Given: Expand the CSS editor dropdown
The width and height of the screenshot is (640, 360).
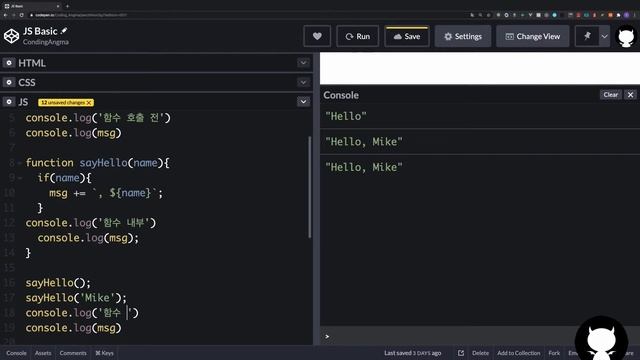Looking at the screenshot, I should [303, 82].
